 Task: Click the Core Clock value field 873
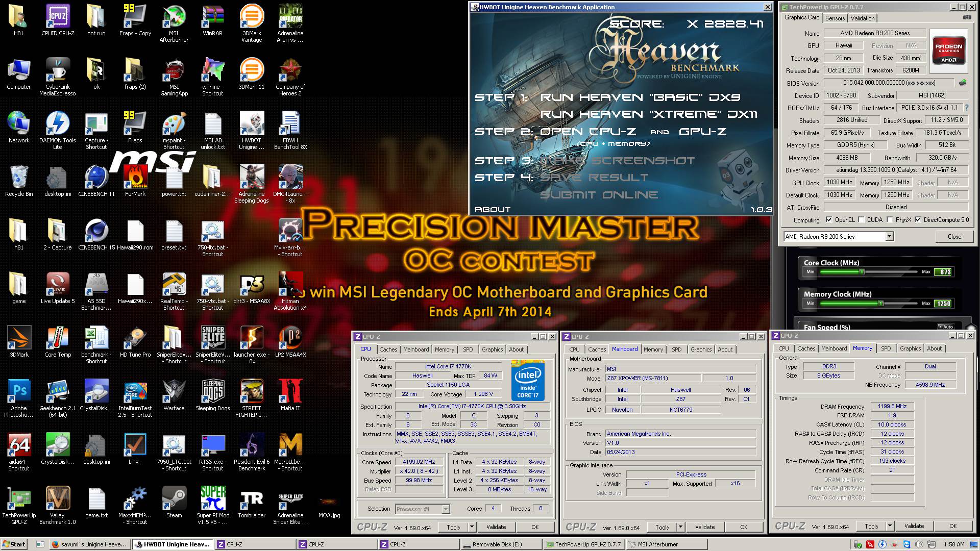943,272
